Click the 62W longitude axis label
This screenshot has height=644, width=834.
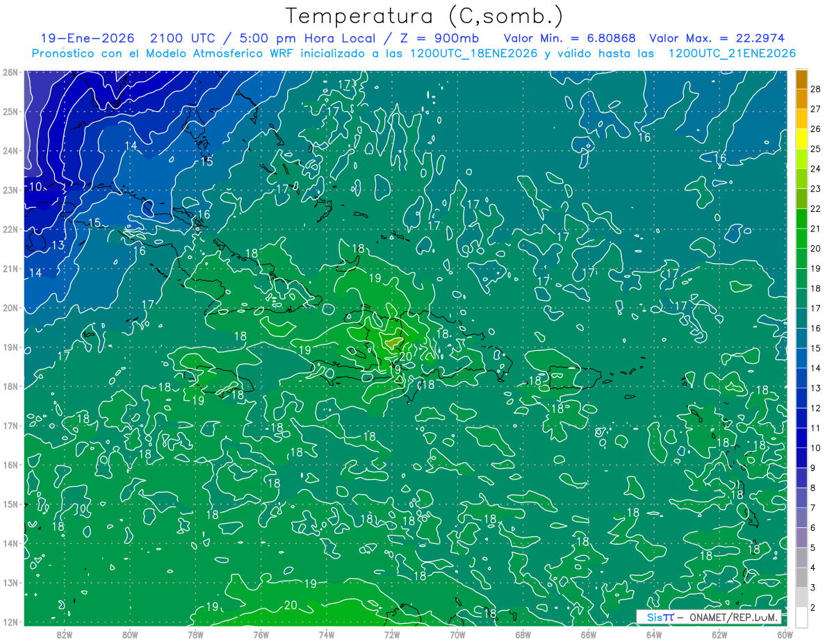[719, 634]
